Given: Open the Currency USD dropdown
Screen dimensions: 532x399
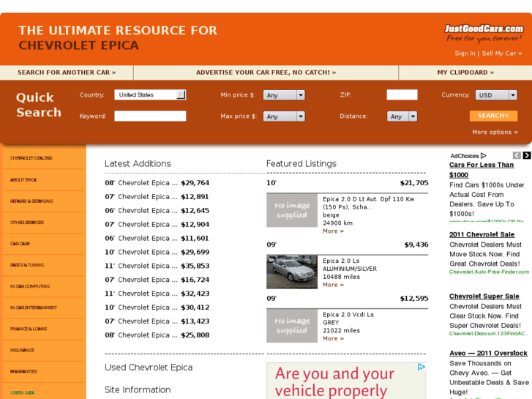Looking at the screenshot, I should point(495,95).
